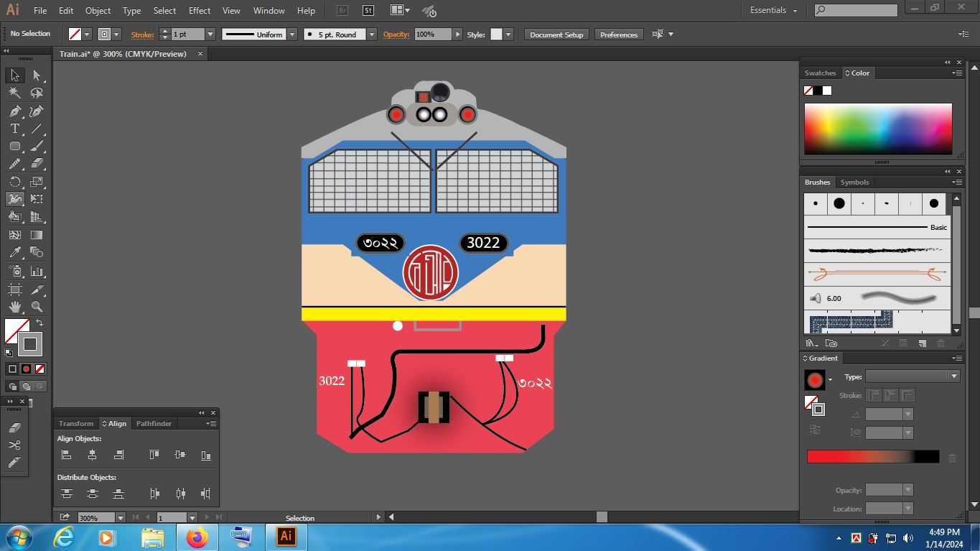Select the Artboard tool

(x=14, y=290)
